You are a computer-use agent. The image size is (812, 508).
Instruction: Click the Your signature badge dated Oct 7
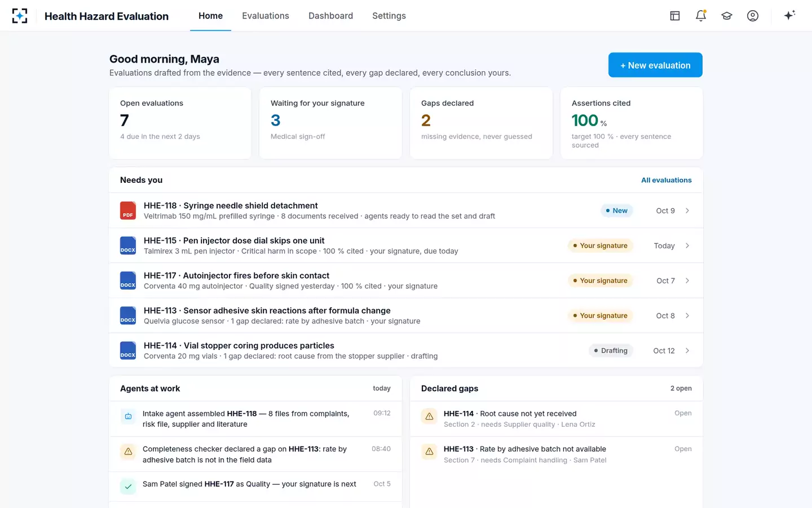(x=600, y=281)
